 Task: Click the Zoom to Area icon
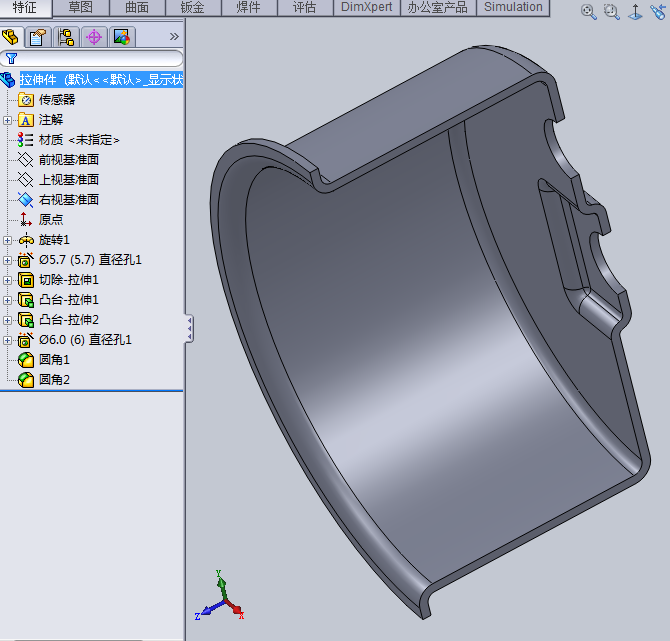click(612, 12)
